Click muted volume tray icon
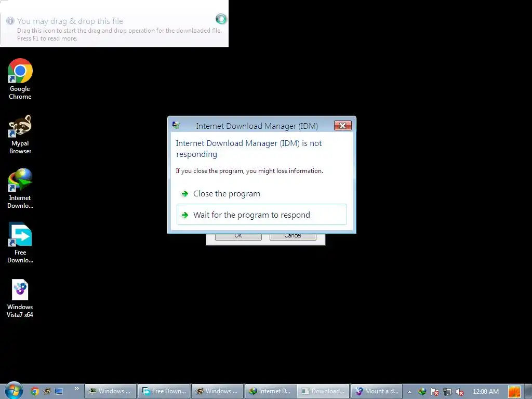The width and height of the screenshot is (532, 399). click(x=460, y=392)
